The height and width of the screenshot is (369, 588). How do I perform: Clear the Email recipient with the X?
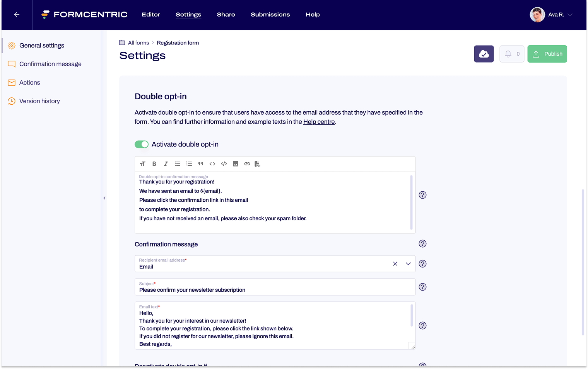pos(395,264)
